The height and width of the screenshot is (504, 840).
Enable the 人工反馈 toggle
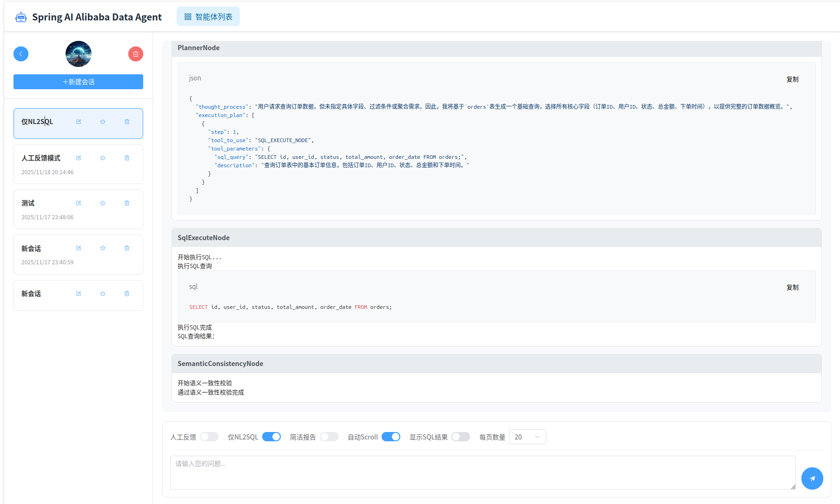(x=209, y=437)
